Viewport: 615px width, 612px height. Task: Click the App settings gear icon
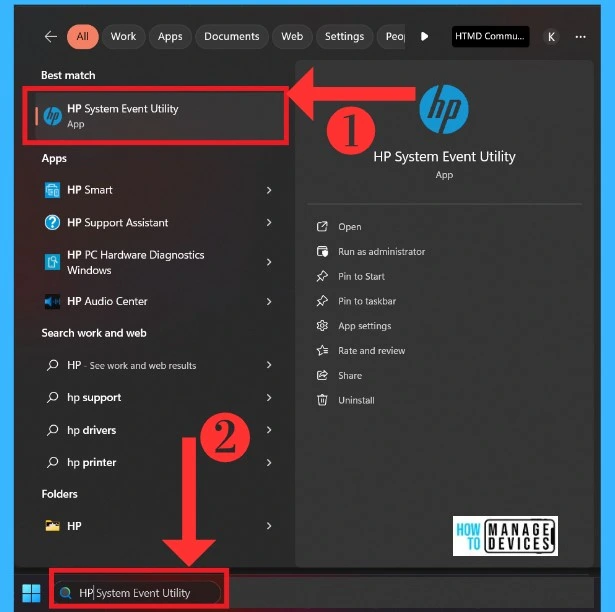click(x=322, y=326)
